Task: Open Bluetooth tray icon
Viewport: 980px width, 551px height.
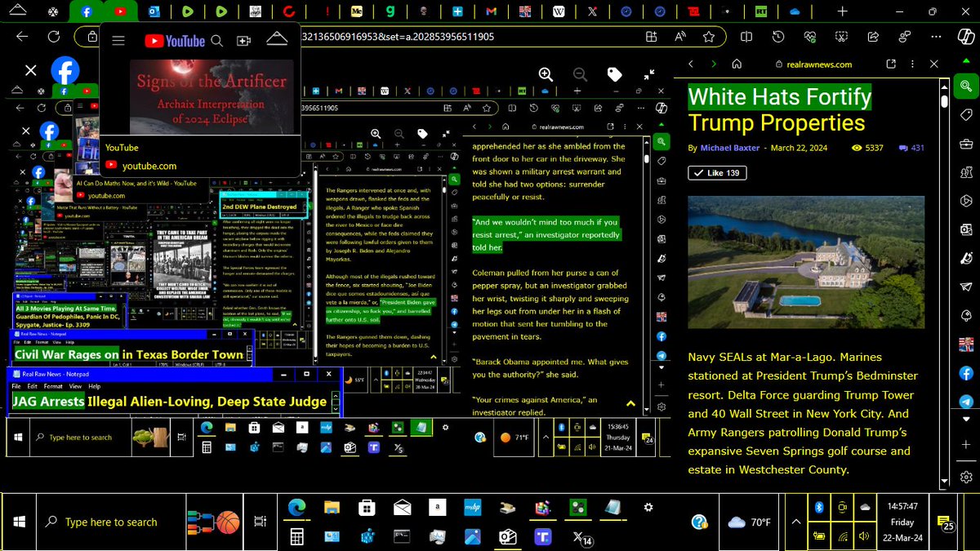Action: coord(819,507)
